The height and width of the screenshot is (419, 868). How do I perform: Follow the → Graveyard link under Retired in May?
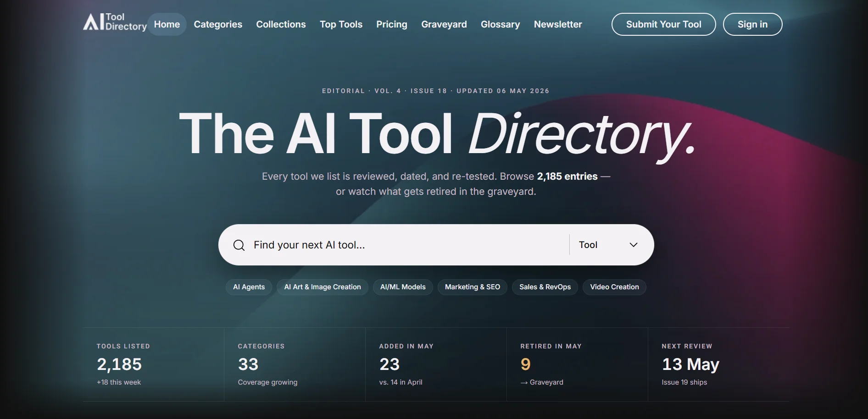[542, 382]
